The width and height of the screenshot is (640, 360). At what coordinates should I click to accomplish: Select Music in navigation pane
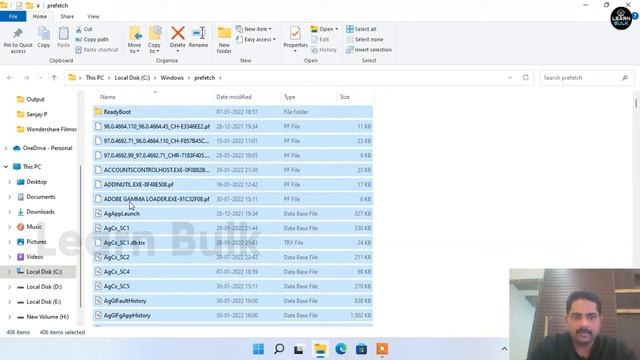pos(34,227)
